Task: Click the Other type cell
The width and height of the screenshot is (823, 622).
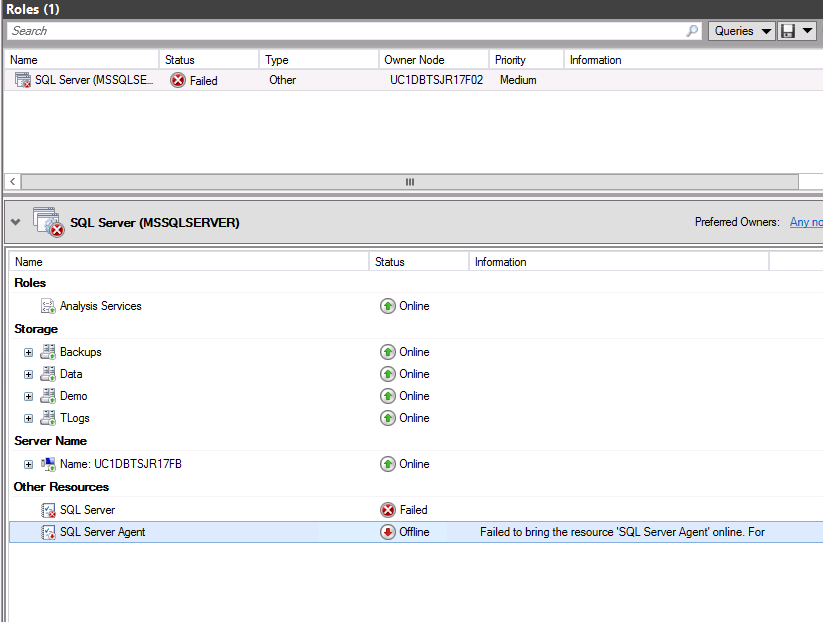Action: coord(282,80)
